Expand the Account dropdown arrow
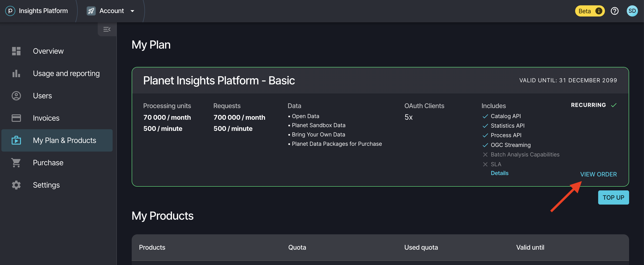The image size is (644, 265). pyautogui.click(x=133, y=11)
